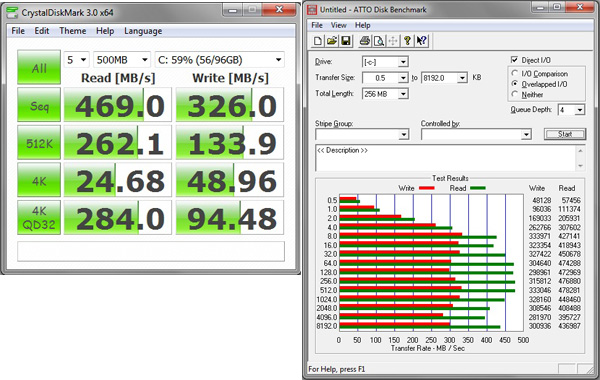Click the 4K write value 48.96
The height and width of the screenshot is (380, 600).
(x=230, y=180)
